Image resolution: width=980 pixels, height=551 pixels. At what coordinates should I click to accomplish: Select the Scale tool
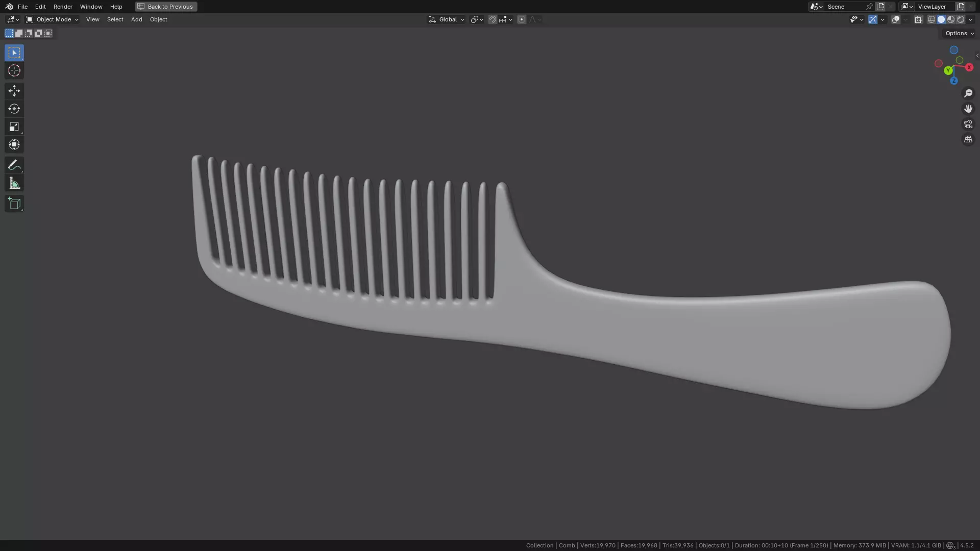point(14,127)
